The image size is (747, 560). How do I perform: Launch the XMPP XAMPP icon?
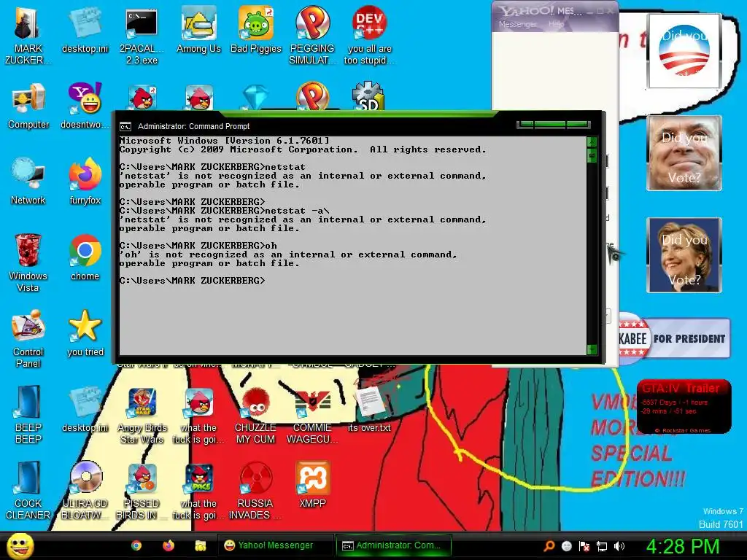(312, 485)
